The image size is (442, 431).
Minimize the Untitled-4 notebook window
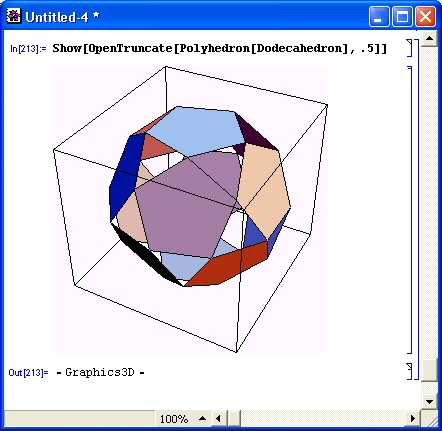pyautogui.click(x=379, y=17)
